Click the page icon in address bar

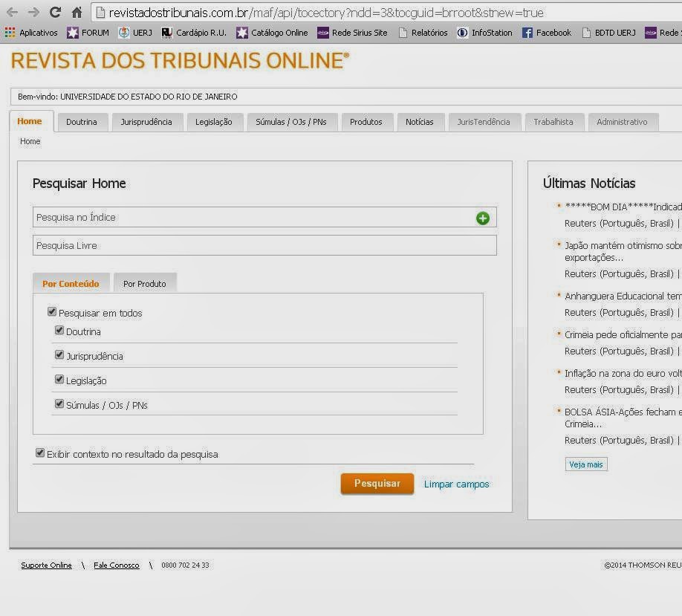click(x=100, y=13)
